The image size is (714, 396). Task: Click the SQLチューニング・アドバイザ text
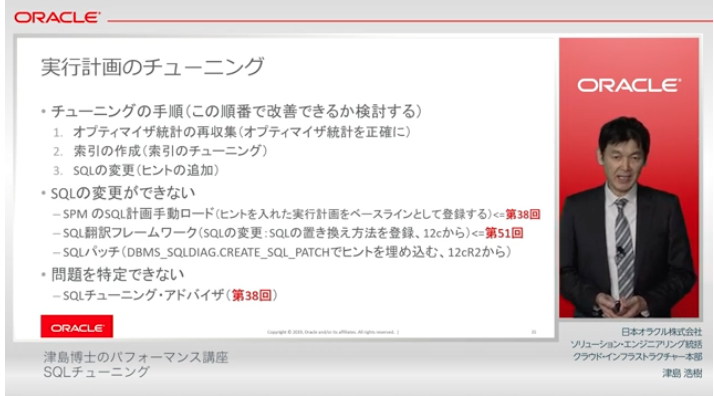coord(143,295)
